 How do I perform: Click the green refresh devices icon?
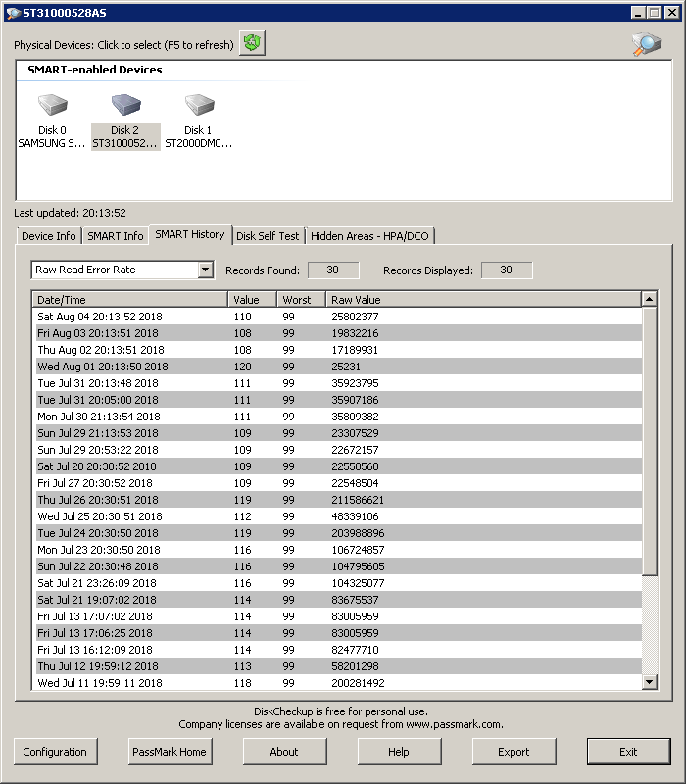point(252,43)
